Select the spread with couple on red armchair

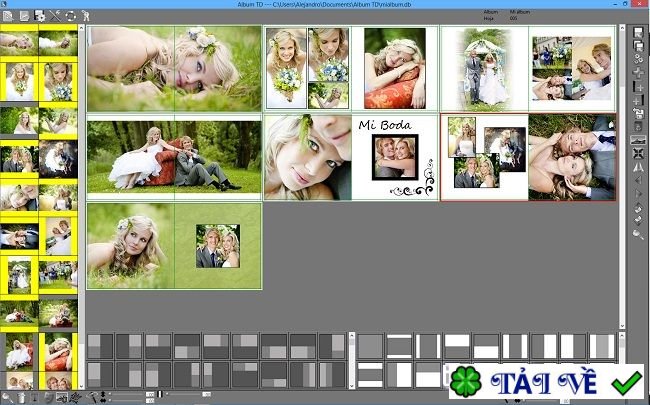pos(174,158)
